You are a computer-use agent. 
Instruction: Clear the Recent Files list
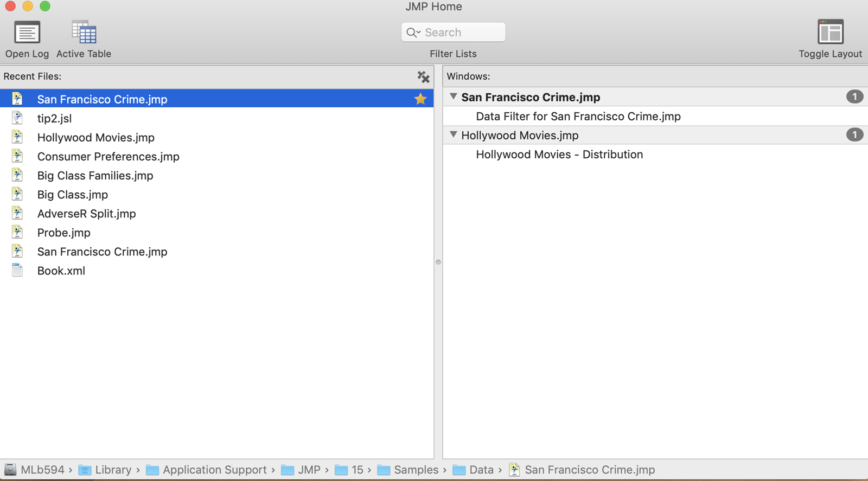423,77
